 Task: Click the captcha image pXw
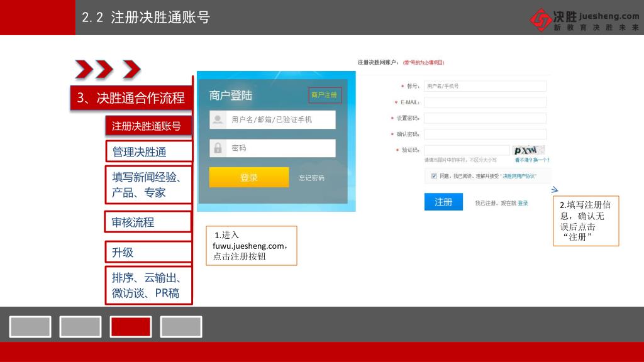(x=528, y=150)
